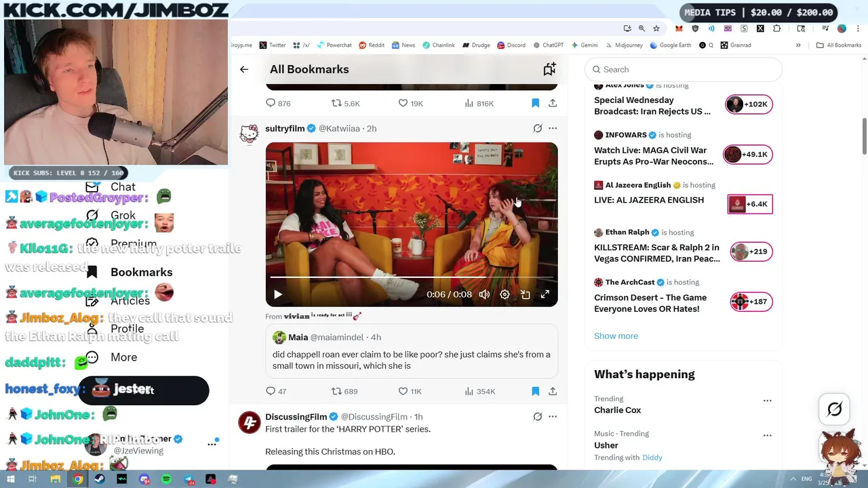Viewport: 868px width, 488px height.
Task: Open Crimson Desert ArchCast broadcast
Action: (650, 303)
